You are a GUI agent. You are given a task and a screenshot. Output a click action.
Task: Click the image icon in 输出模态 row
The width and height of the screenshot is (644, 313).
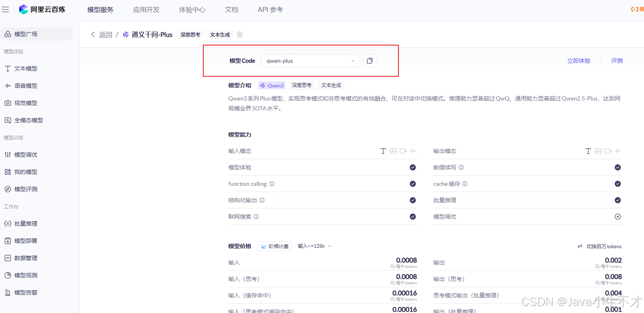click(x=598, y=151)
